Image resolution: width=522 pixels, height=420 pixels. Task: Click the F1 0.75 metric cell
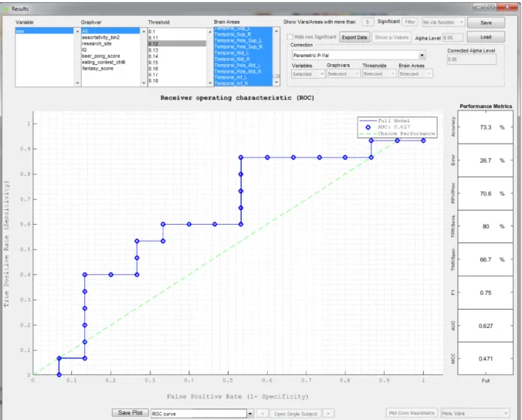click(486, 293)
